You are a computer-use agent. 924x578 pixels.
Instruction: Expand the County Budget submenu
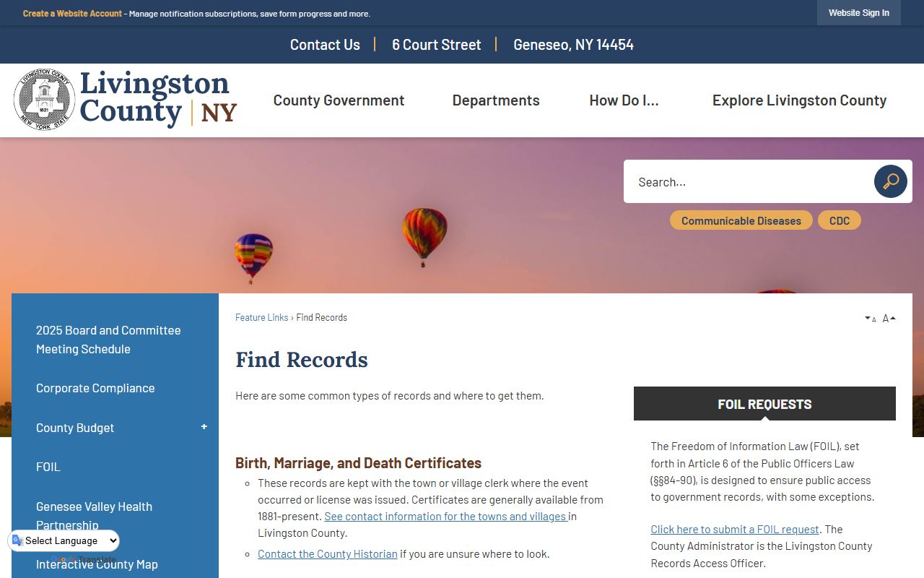204,427
